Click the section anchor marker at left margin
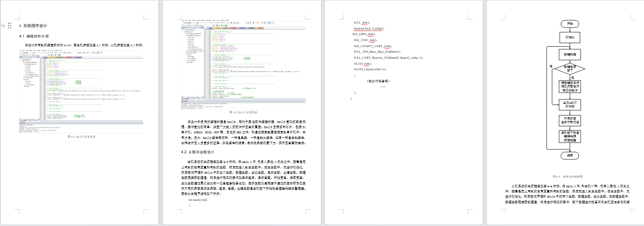Viewport: 644px width, 226px height. pyautogui.click(x=3, y=26)
